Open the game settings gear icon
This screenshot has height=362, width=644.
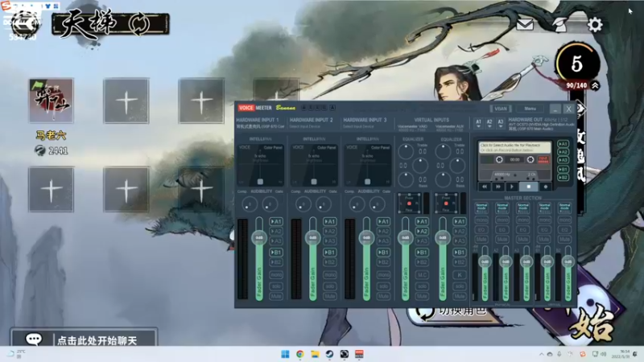point(595,25)
